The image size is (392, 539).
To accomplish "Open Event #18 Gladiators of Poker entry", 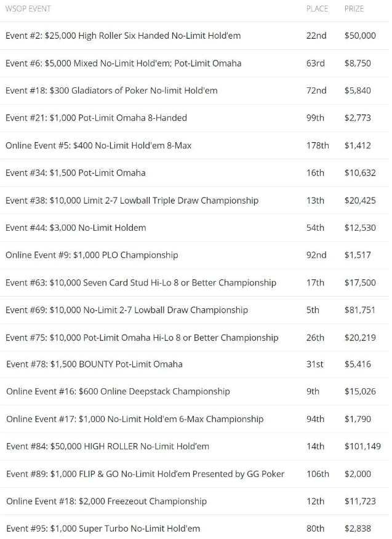I will coord(111,90).
